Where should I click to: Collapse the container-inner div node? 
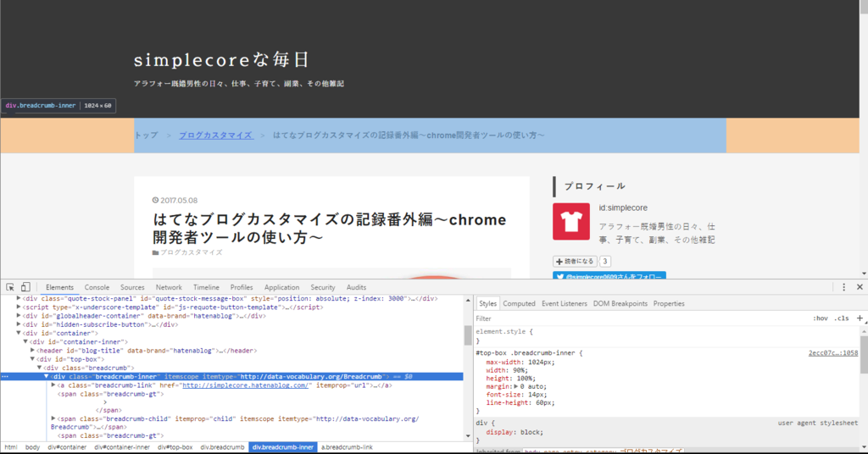point(25,341)
